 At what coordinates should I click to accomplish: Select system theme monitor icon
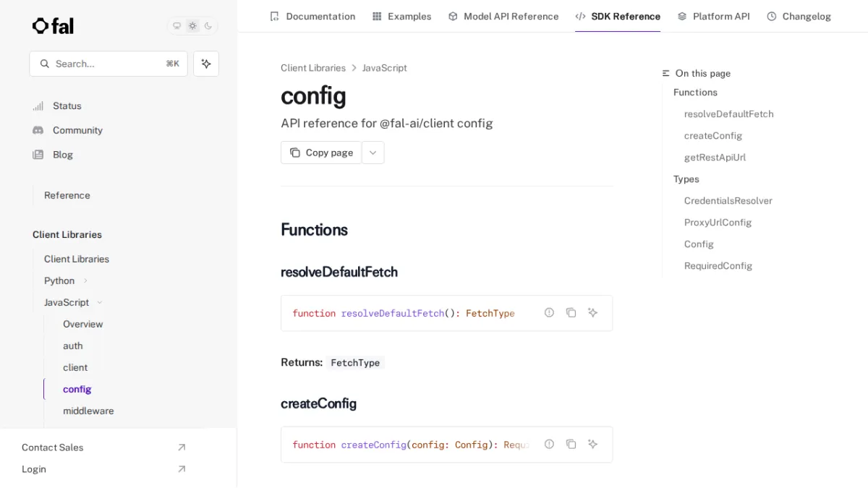pyautogui.click(x=176, y=26)
